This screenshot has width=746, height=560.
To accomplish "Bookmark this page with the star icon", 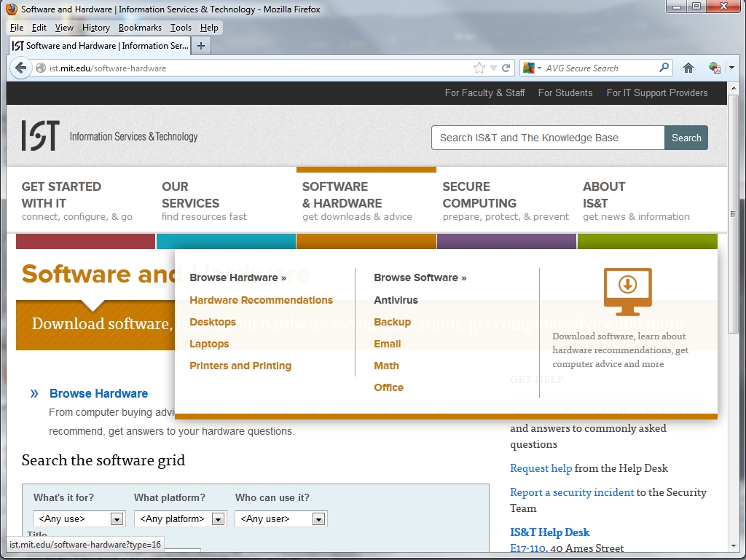I will pyautogui.click(x=479, y=68).
